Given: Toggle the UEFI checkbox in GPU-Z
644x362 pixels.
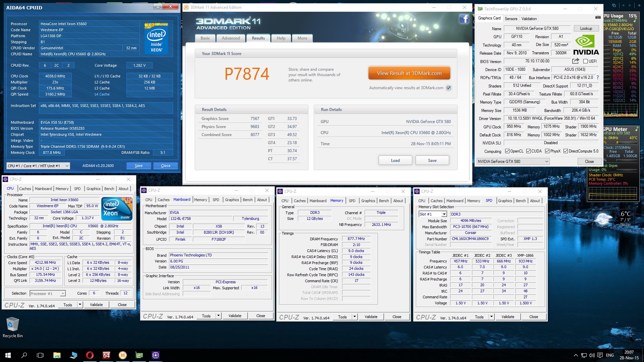Looking at the screenshot, I should tap(585, 61).
